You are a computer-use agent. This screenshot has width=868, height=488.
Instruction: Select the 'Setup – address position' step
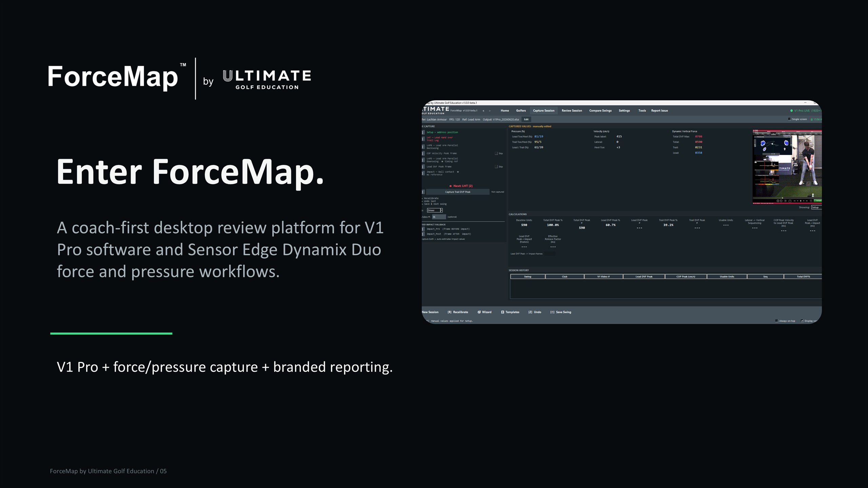(442, 132)
